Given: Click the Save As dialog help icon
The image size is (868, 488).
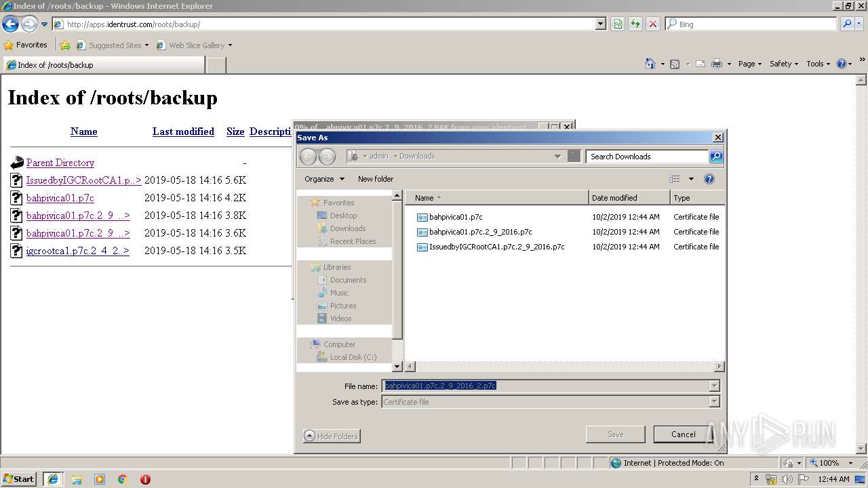Looking at the screenshot, I should point(709,179).
